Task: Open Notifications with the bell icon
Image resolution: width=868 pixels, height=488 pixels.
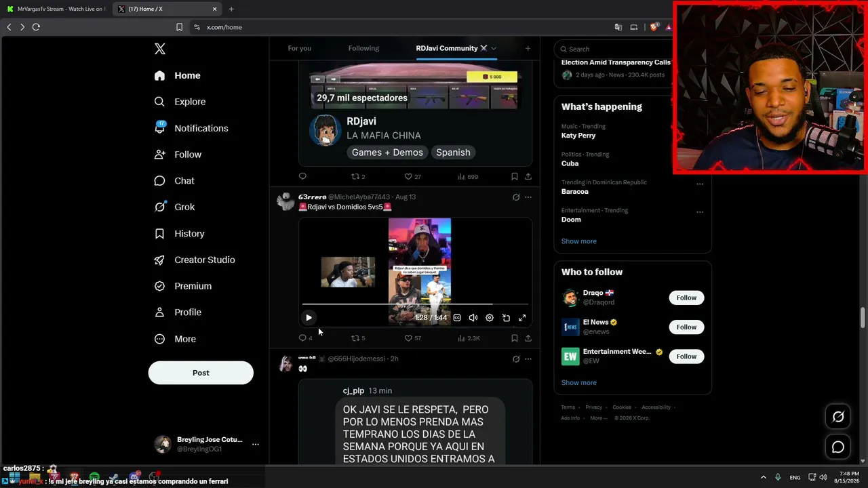Action: [x=191, y=128]
